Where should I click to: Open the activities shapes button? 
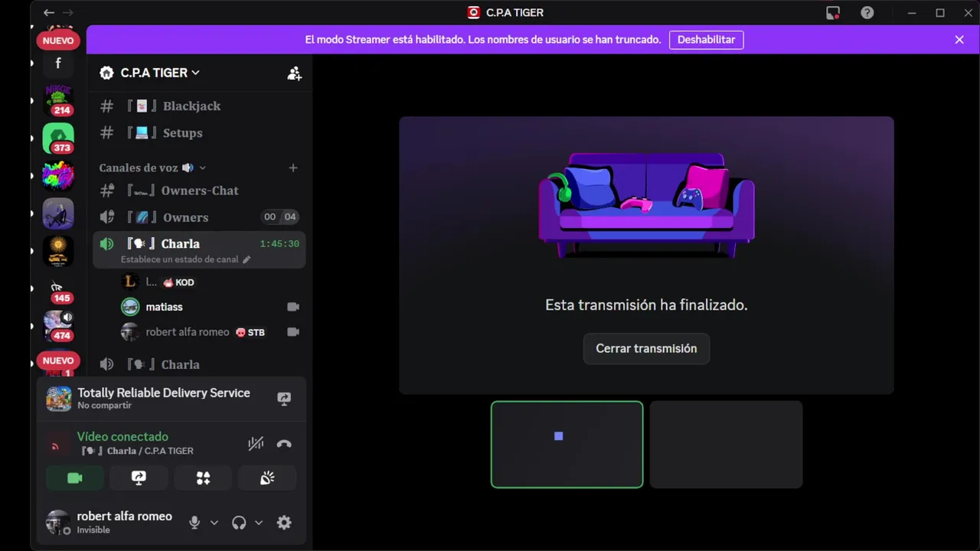click(x=203, y=478)
